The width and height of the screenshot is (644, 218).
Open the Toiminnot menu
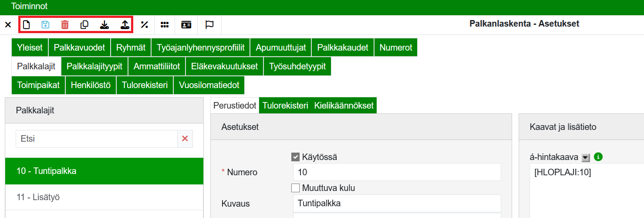click(29, 7)
